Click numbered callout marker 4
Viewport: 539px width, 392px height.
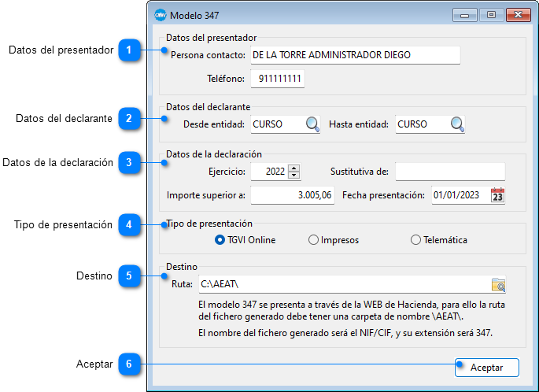[x=129, y=225]
